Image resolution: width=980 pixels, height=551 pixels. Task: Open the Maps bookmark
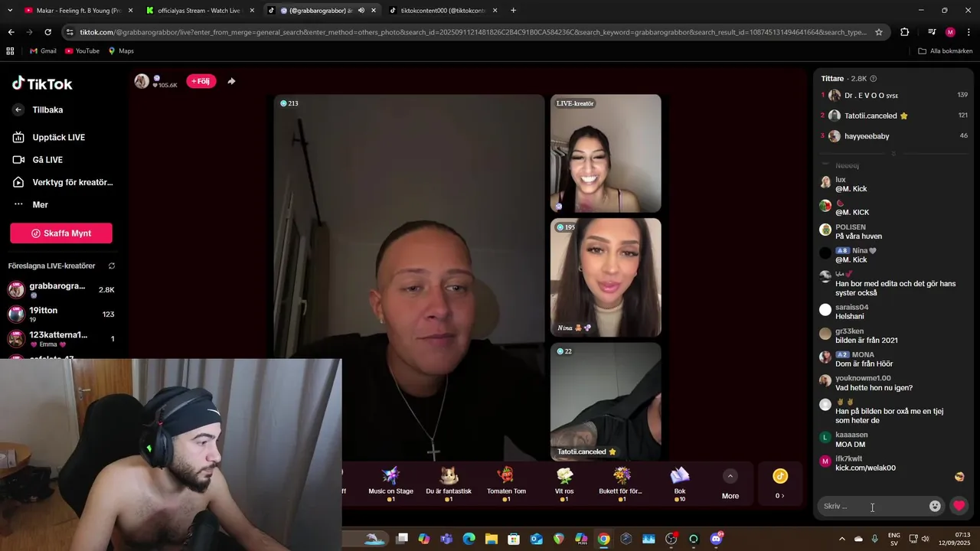point(121,51)
